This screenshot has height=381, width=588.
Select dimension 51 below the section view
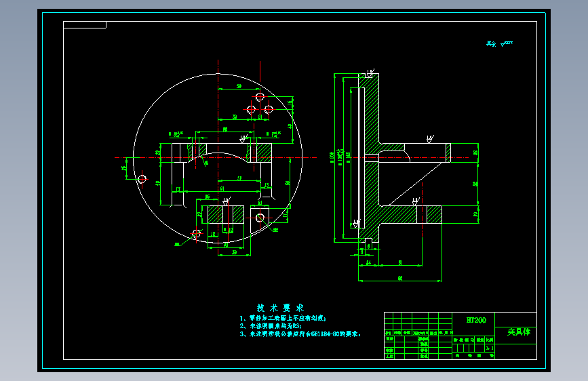click(x=400, y=263)
